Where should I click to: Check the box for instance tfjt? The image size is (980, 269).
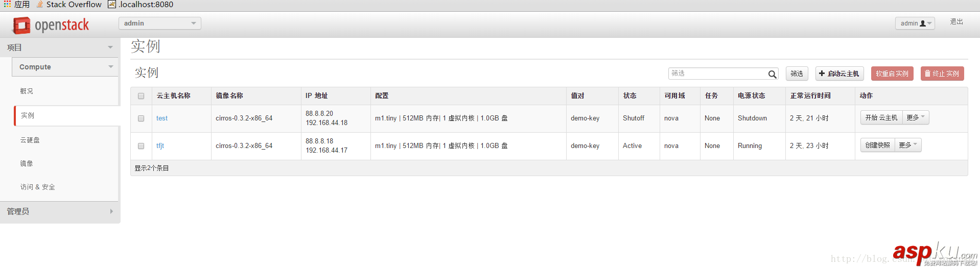(141, 146)
